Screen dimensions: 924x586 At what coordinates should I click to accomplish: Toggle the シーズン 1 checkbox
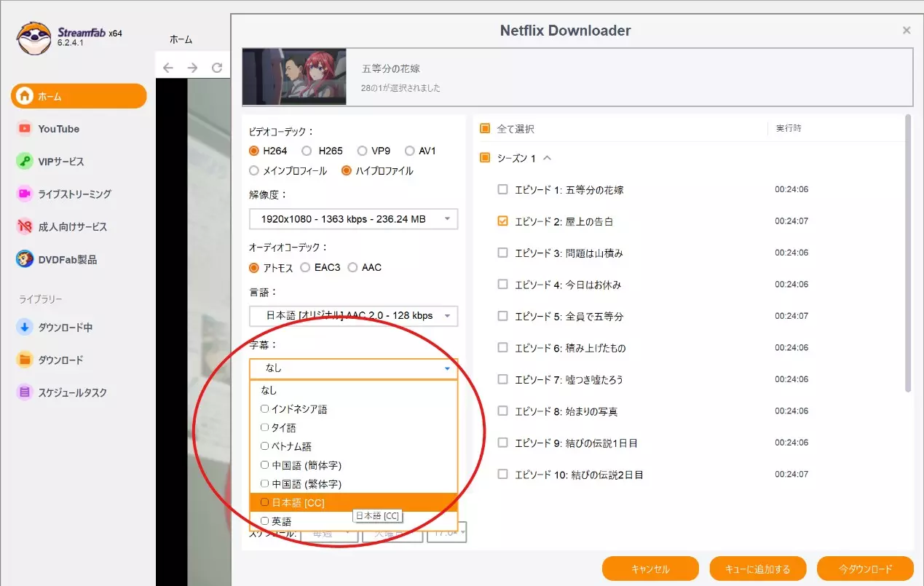click(485, 158)
